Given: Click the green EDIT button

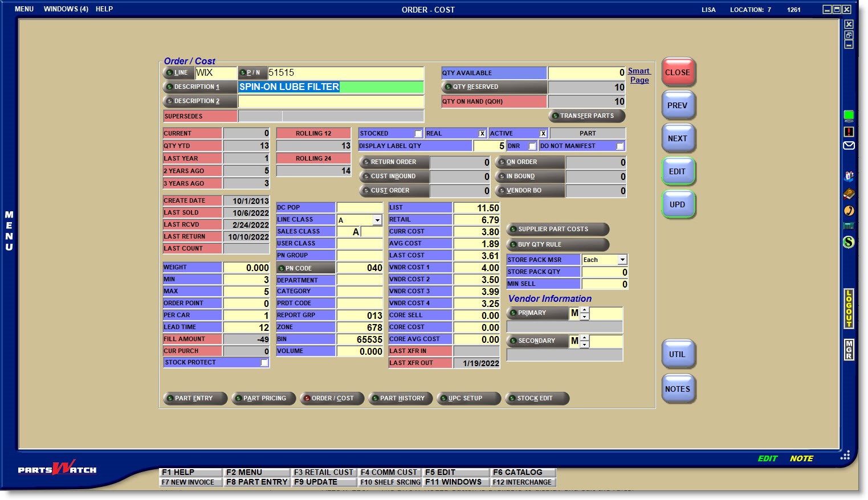Looking at the screenshot, I should coord(677,171).
